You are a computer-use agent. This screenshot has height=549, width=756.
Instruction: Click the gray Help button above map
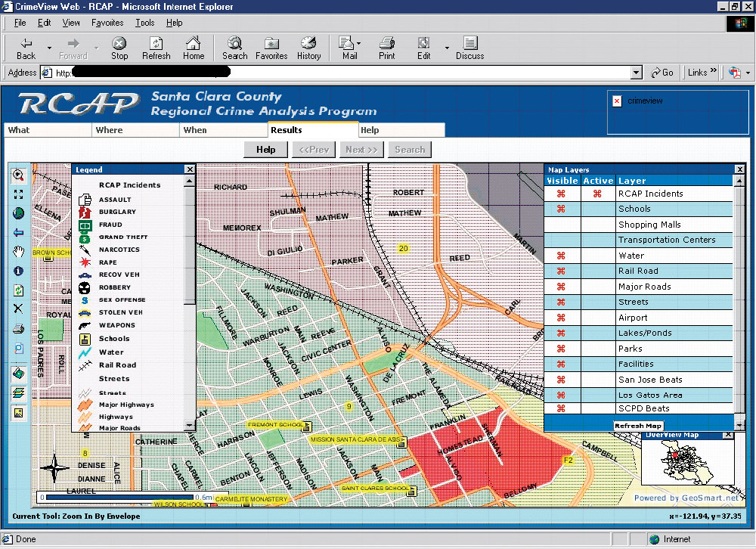(265, 150)
